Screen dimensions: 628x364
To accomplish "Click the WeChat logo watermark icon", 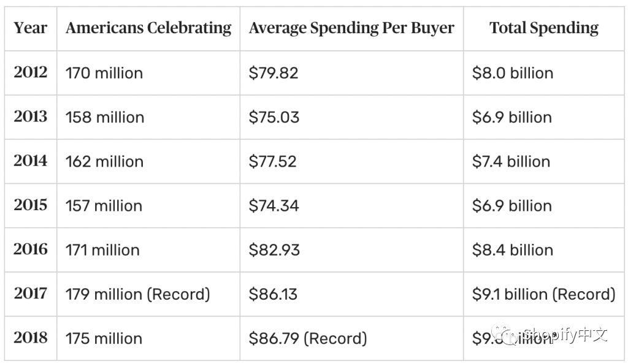I will [x=506, y=335].
